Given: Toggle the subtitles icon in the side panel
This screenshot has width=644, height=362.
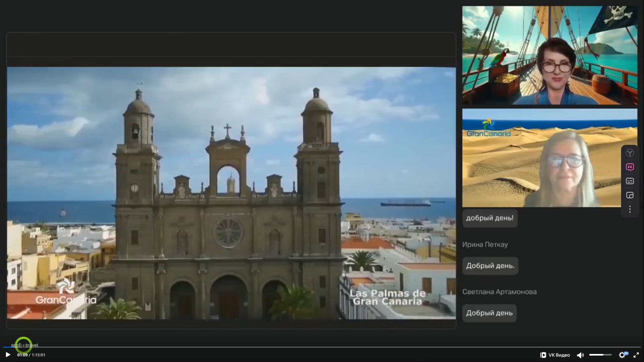Looking at the screenshot, I should [630, 181].
